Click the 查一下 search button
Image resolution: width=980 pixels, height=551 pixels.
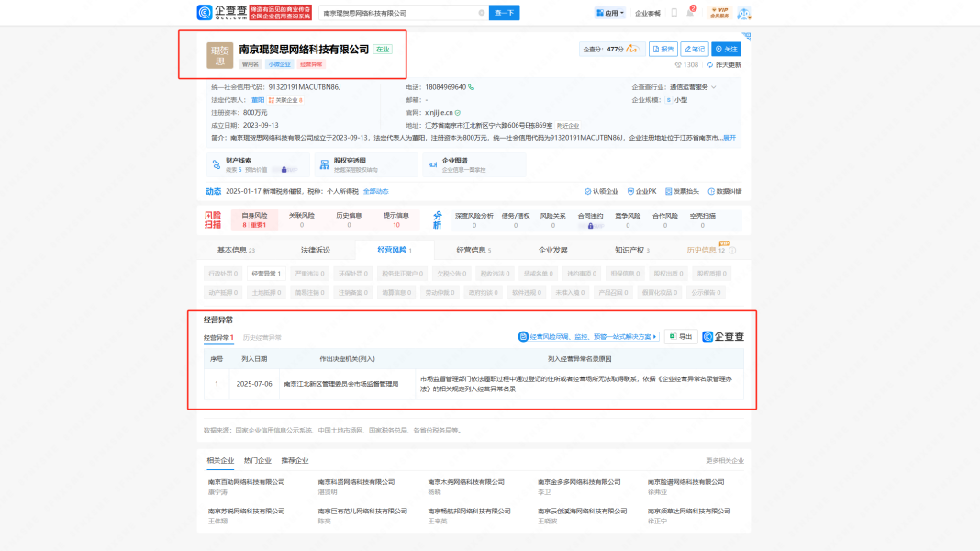tap(504, 13)
